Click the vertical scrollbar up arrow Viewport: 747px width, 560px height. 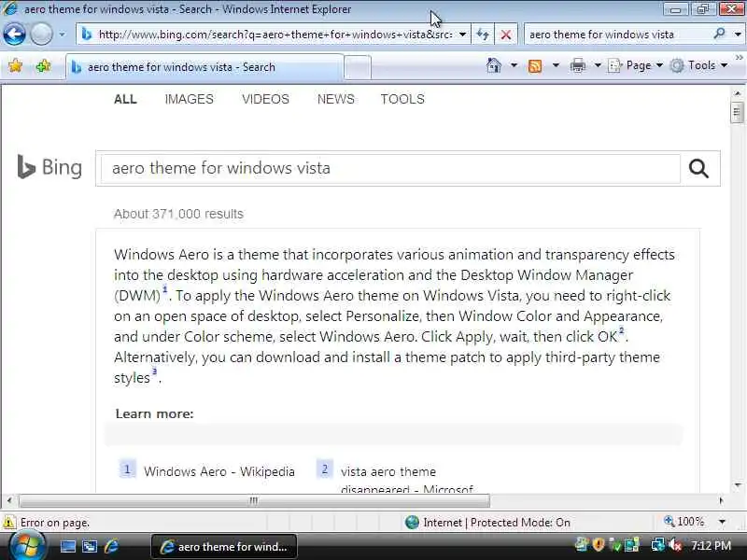coord(738,93)
